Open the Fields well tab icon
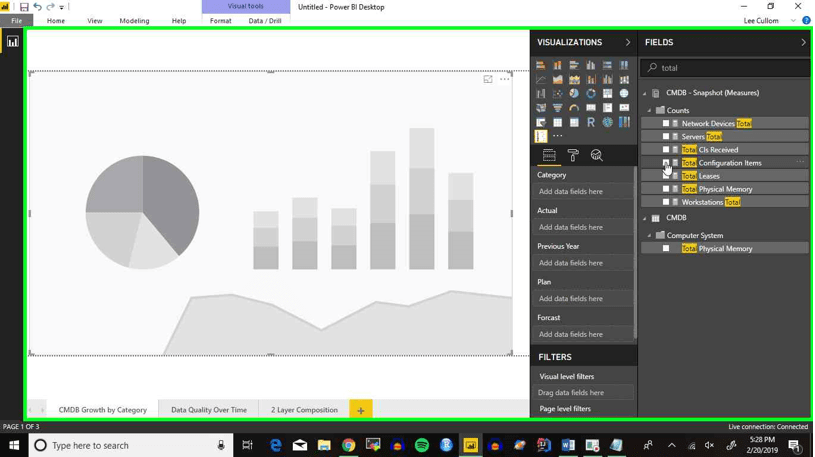The width and height of the screenshot is (815, 457). 549,155
